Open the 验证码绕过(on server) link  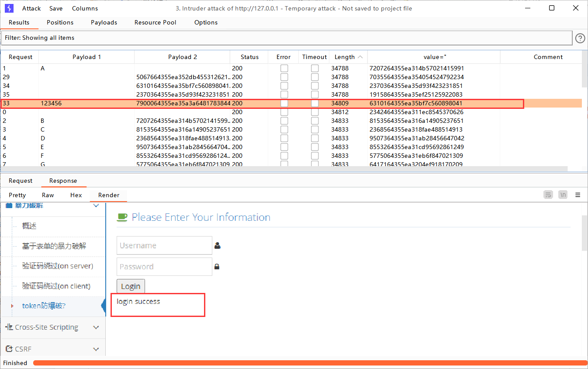pyautogui.click(x=58, y=266)
